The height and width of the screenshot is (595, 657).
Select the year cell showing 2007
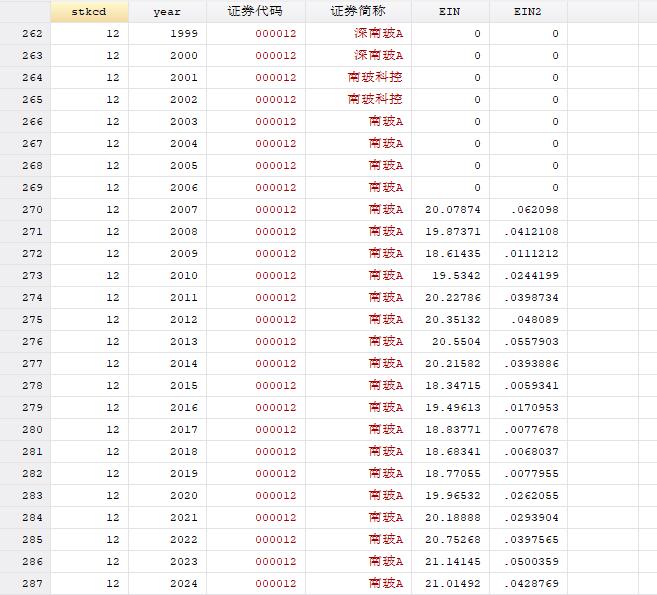[184, 210]
